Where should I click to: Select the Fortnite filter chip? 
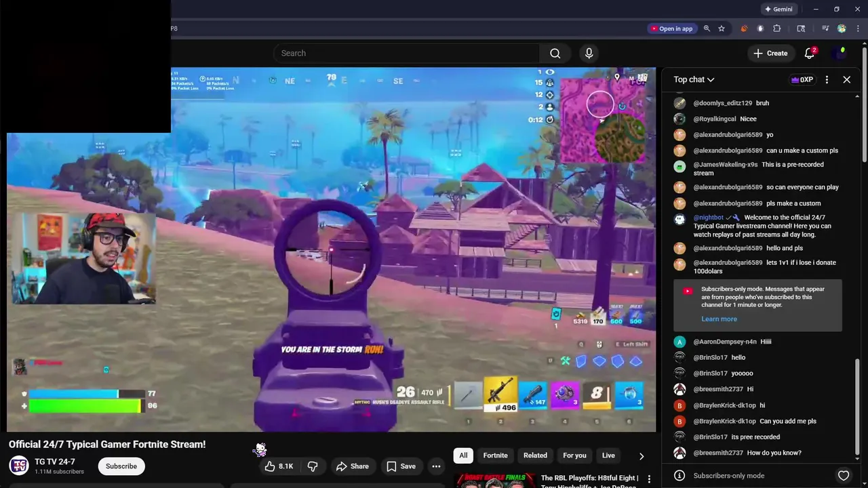pos(495,455)
